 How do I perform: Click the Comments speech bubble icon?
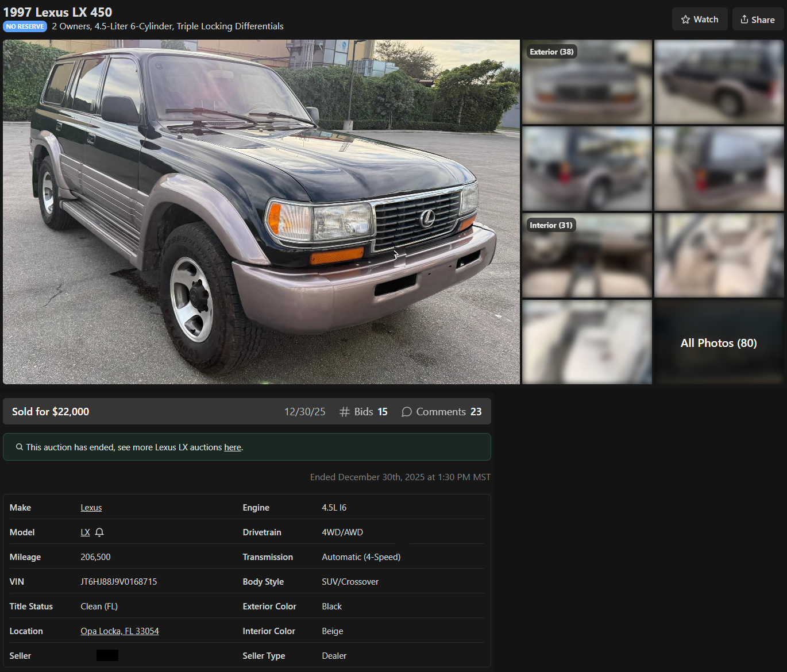(x=407, y=412)
